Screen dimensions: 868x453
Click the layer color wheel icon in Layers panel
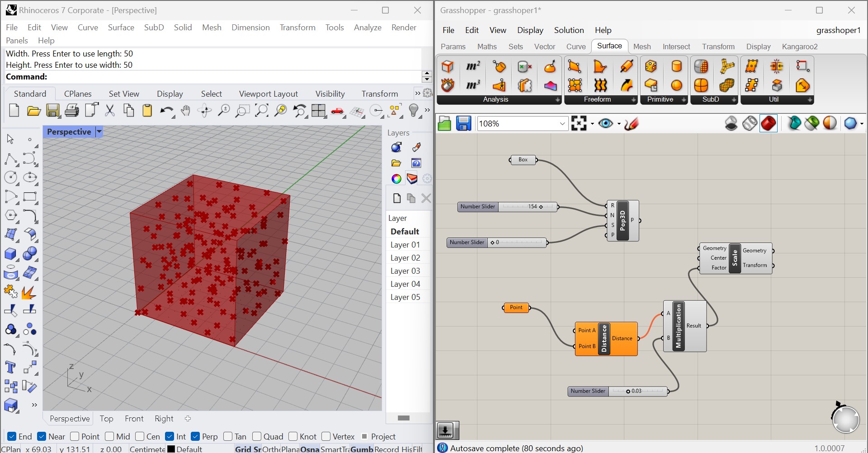(x=396, y=179)
